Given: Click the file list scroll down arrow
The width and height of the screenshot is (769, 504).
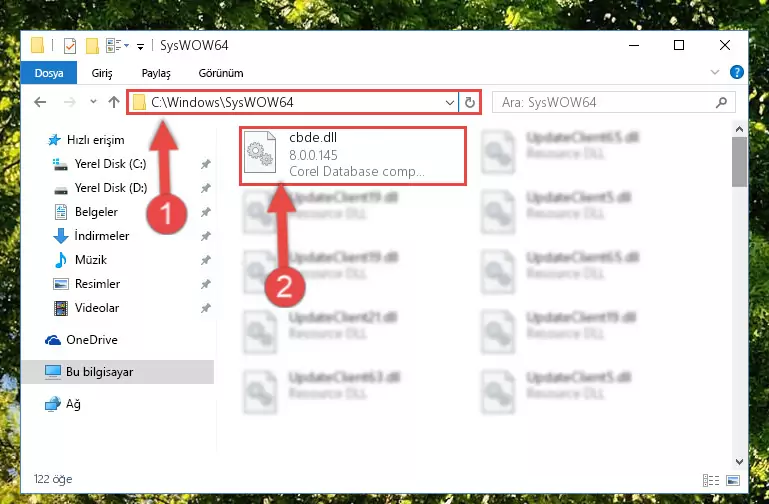Looking at the screenshot, I should (x=739, y=462).
